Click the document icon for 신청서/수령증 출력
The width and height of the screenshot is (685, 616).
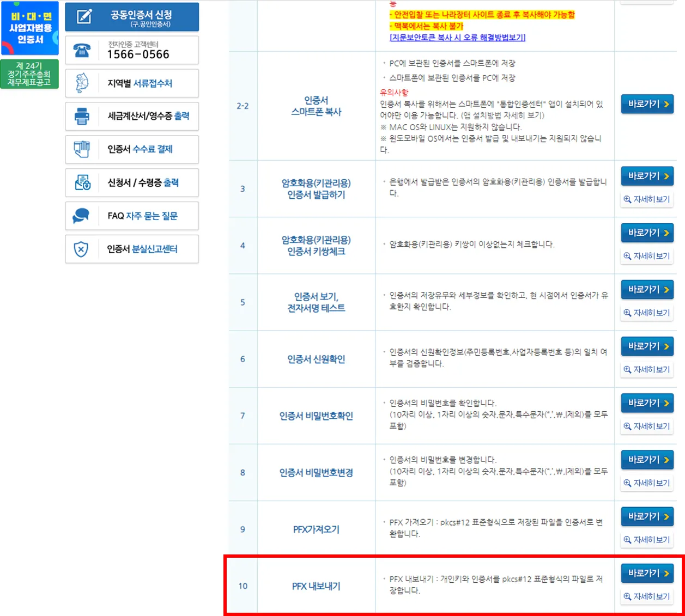click(82, 182)
